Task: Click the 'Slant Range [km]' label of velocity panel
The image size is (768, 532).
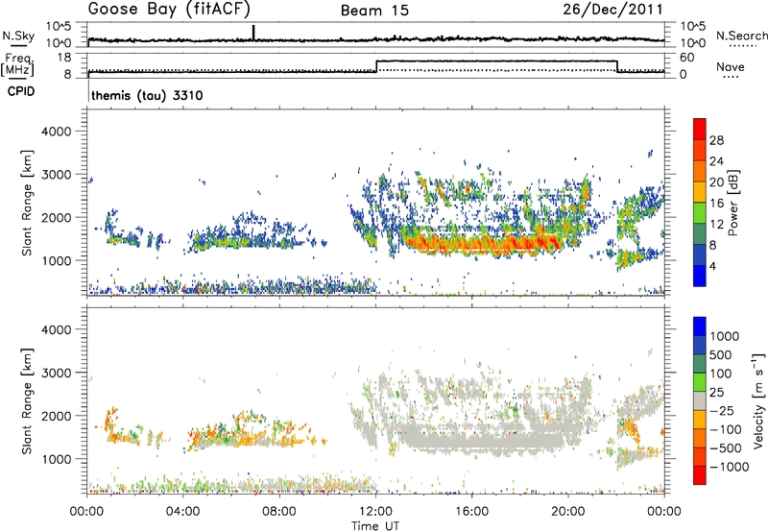Action: (x=27, y=400)
